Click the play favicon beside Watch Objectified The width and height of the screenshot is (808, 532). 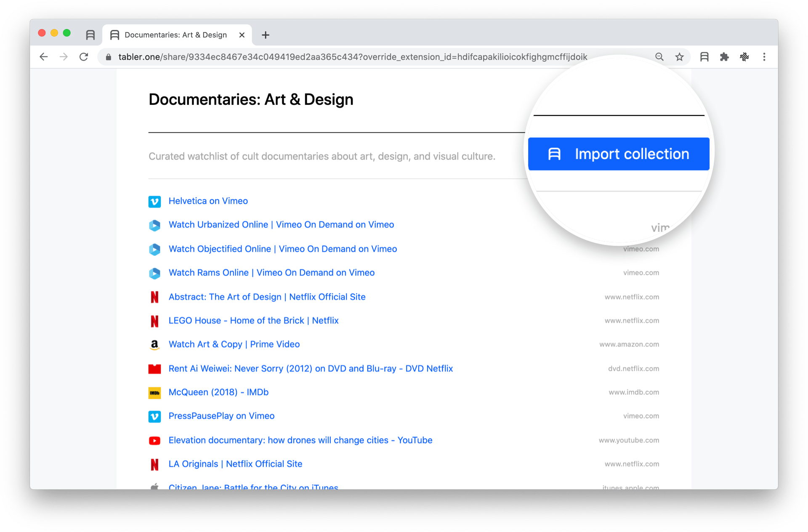point(154,250)
